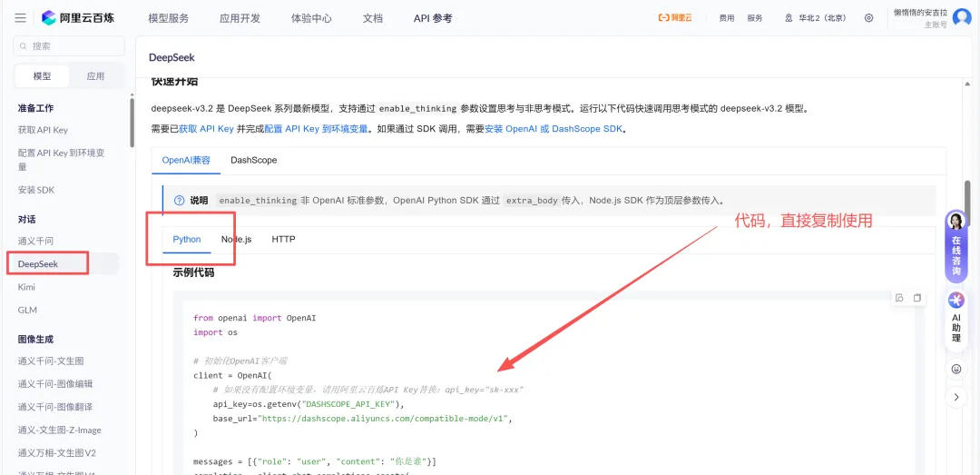This screenshot has height=475, width=980.
Task: Copy the sample code with copy icon
Action: tap(916, 298)
